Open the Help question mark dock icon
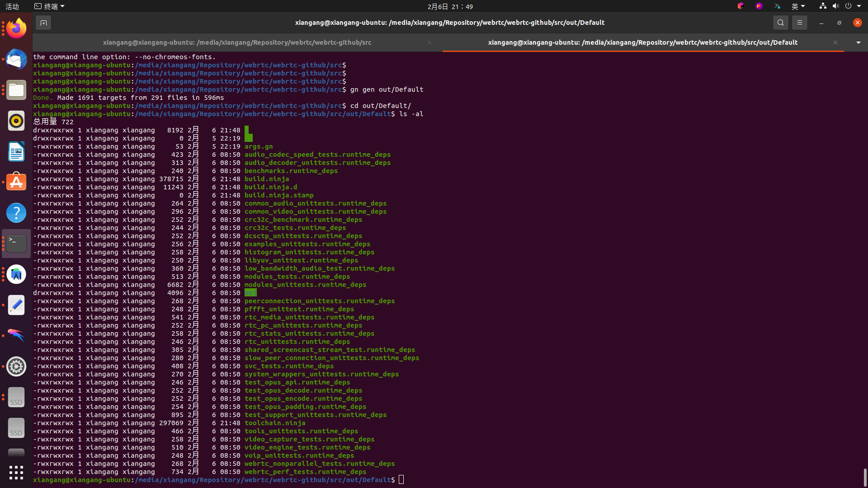Viewport: 868px width, 488px height. [16, 213]
